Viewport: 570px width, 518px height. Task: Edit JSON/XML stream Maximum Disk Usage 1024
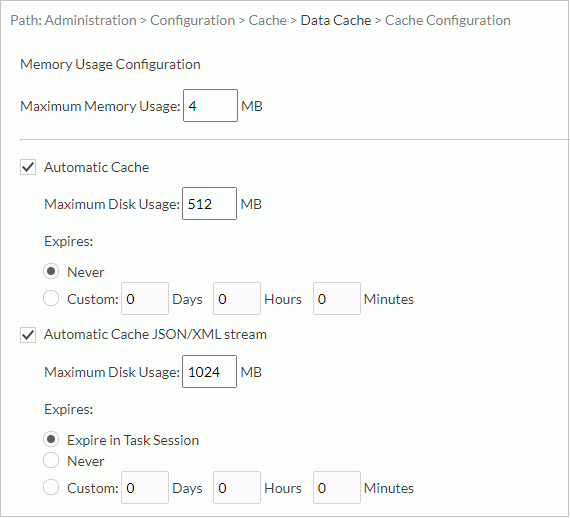click(x=209, y=372)
